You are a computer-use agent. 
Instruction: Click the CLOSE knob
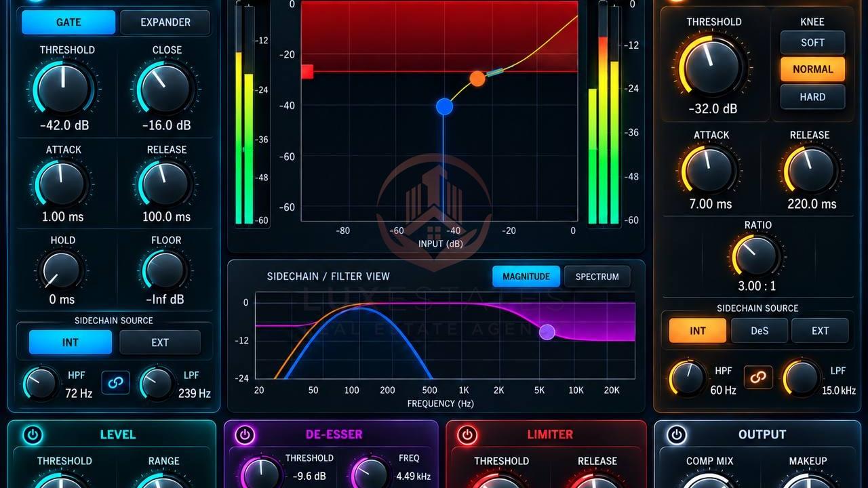click(x=166, y=88)
